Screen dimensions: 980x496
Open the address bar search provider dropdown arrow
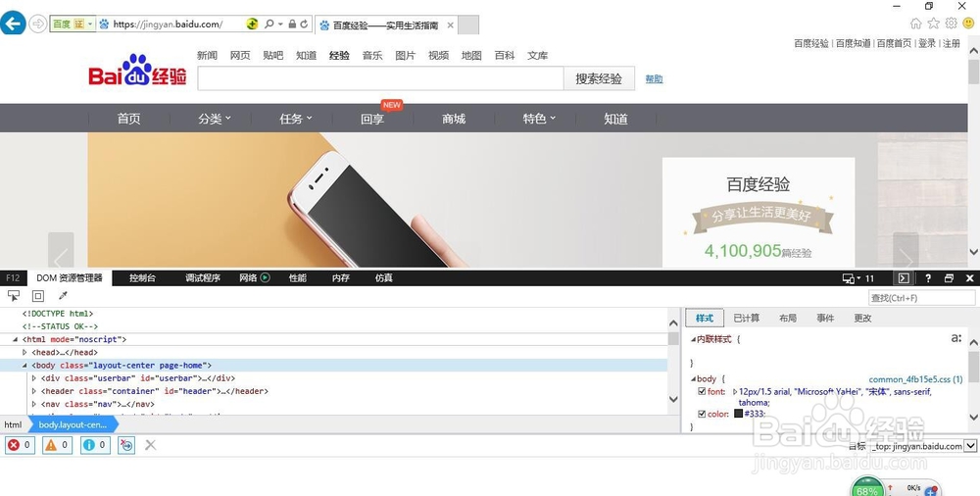tap(280, 24)
